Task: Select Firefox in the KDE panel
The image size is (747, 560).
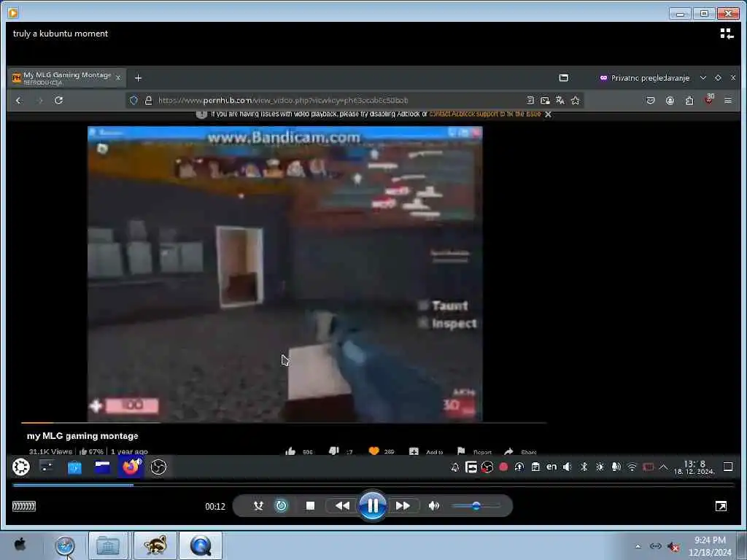Action: (130, 467)
